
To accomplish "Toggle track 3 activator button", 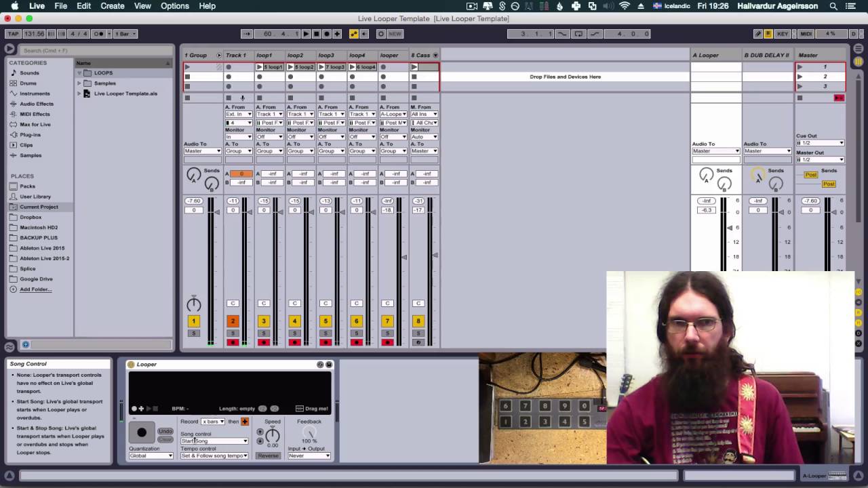I will pyautogui.click(x=264, y=321).
